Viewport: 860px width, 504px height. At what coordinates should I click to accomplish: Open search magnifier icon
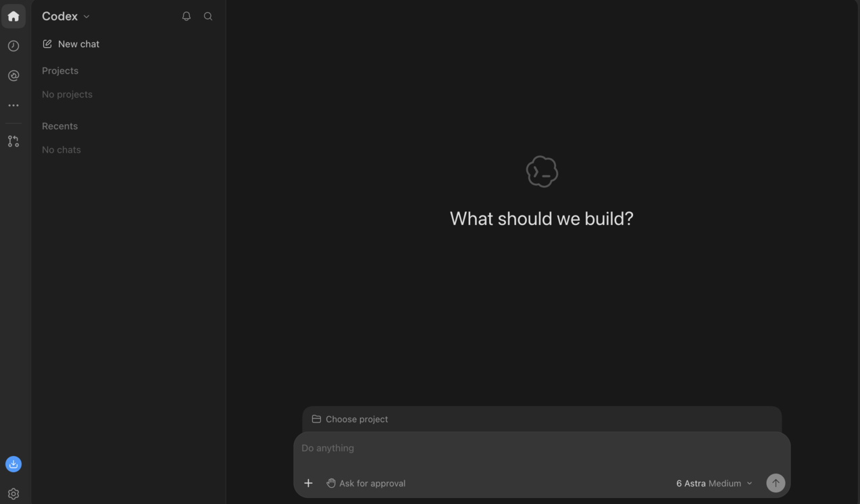[x=208, y=16]
